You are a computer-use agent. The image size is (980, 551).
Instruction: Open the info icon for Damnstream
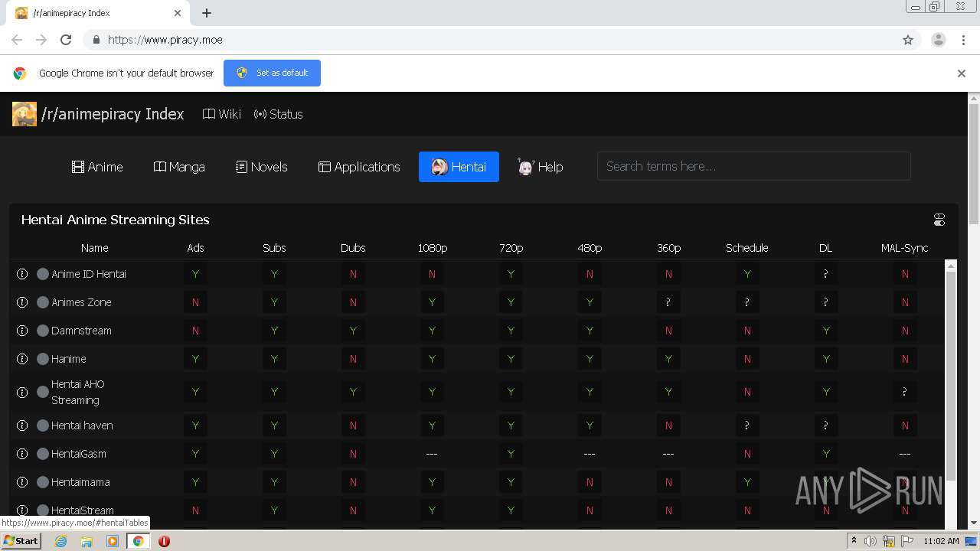click(22, 331)
